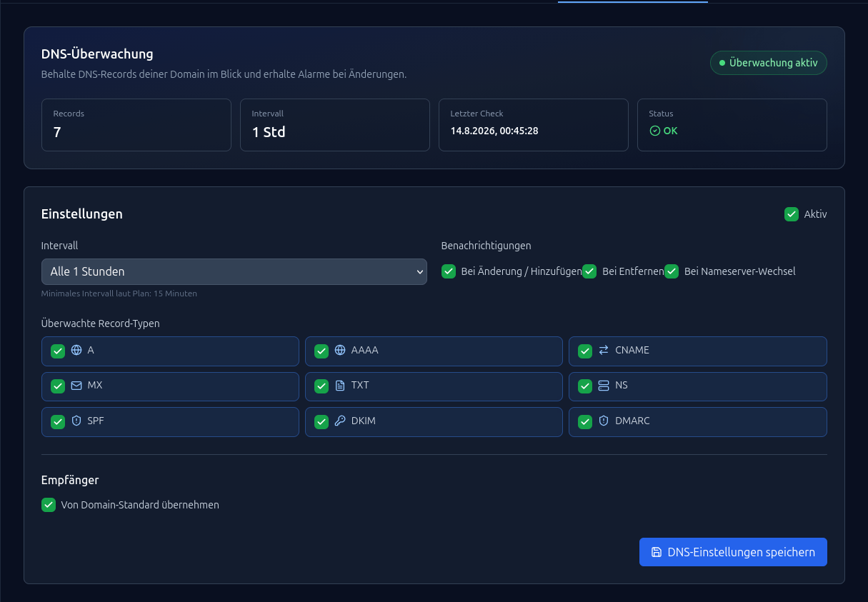
Task: Click the Empfänger heading
Action: point(70,480)
